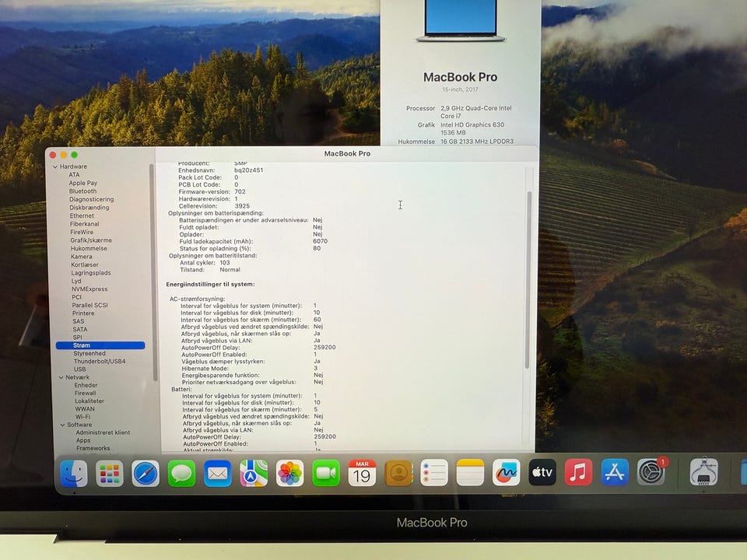Select Enheder under Netværk
Image resolution: width=747 pixels, height=560 pixels.
tap(86, 385)
